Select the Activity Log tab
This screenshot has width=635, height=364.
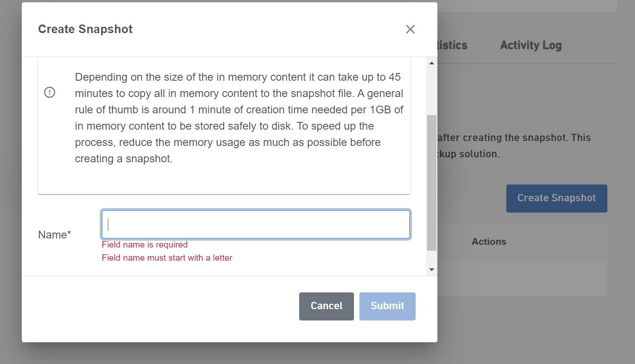click(x=530, y=45)
